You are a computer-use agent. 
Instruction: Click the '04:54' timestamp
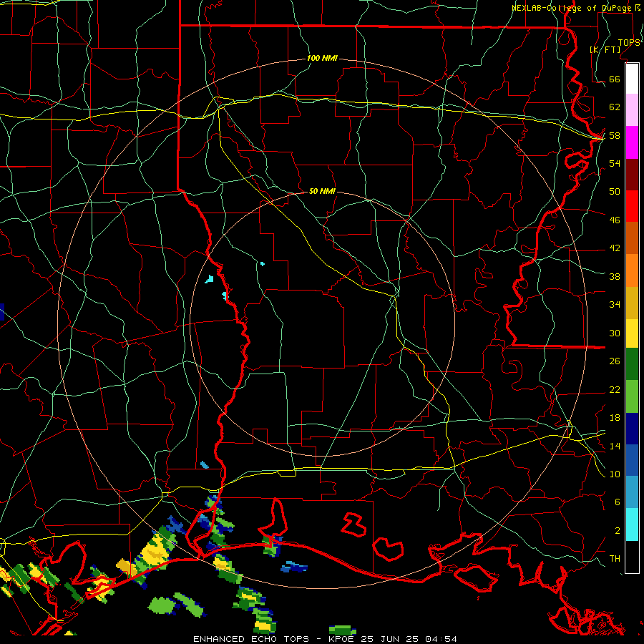[x=441, y=639]
